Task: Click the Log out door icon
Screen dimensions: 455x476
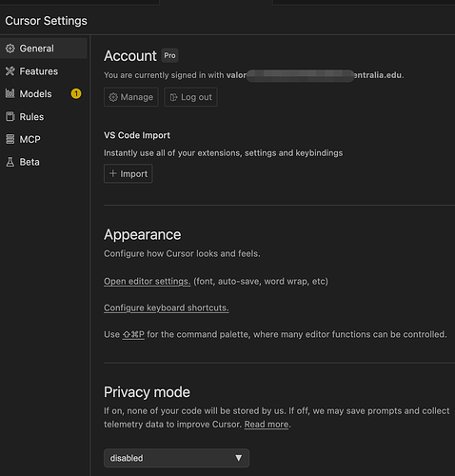Action: click(x=173, y=97)
